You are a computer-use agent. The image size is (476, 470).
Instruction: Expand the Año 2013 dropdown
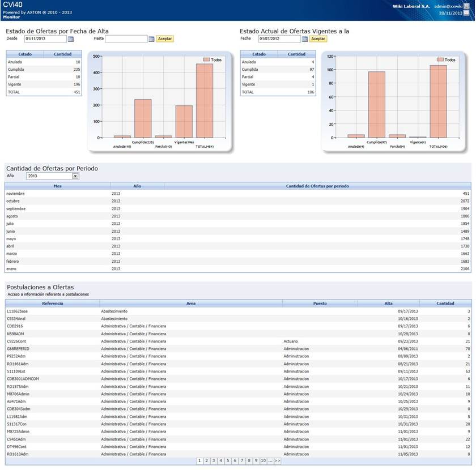pos(75,176)
